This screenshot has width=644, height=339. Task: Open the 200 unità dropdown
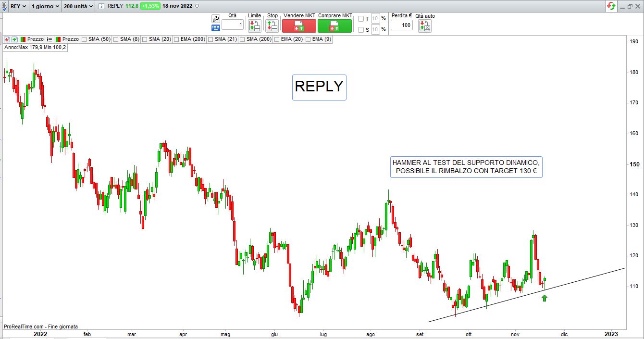(78, 6)
